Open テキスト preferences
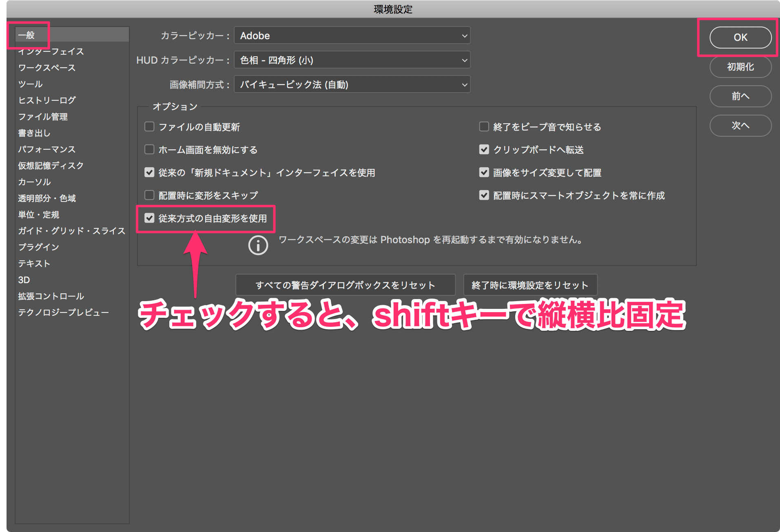780x532 pixels. tap(72, 264)
